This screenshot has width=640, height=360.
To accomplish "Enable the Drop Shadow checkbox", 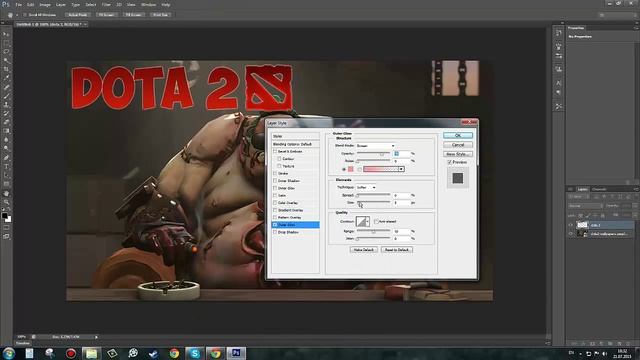I will click(x=275, y=232).
